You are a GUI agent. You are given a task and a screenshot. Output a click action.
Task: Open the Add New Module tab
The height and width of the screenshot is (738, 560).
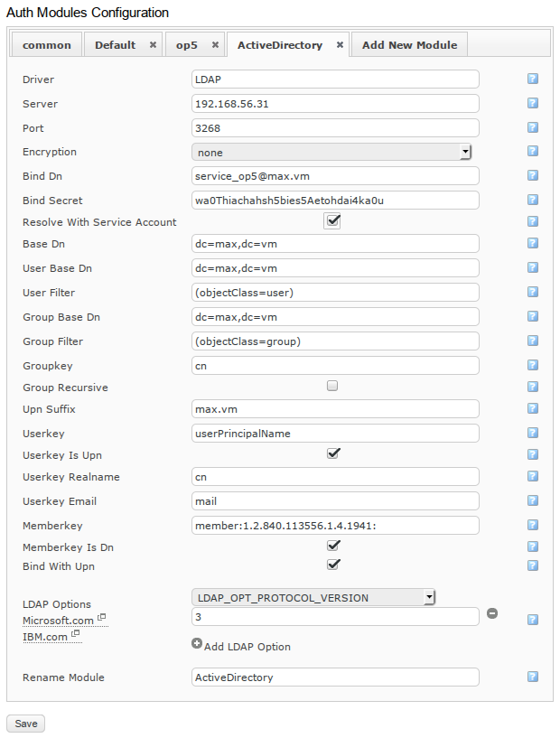tap(409, 45)
